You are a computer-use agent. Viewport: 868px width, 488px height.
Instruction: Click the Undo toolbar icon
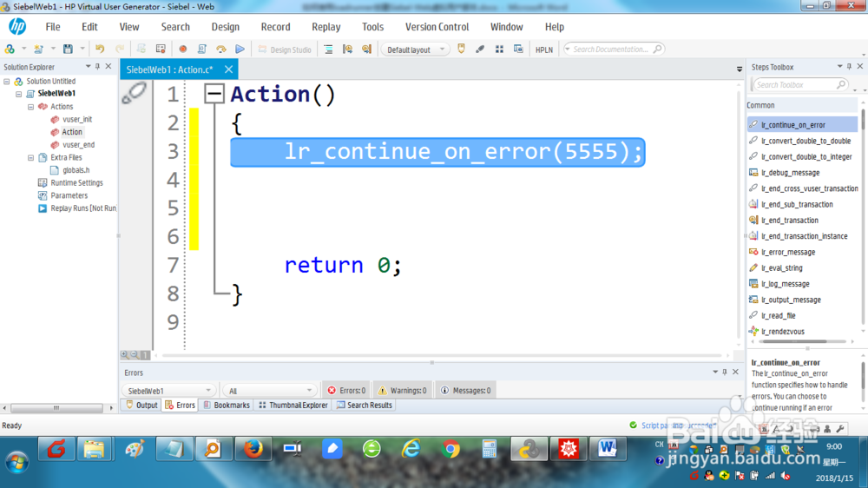[100, 49]
